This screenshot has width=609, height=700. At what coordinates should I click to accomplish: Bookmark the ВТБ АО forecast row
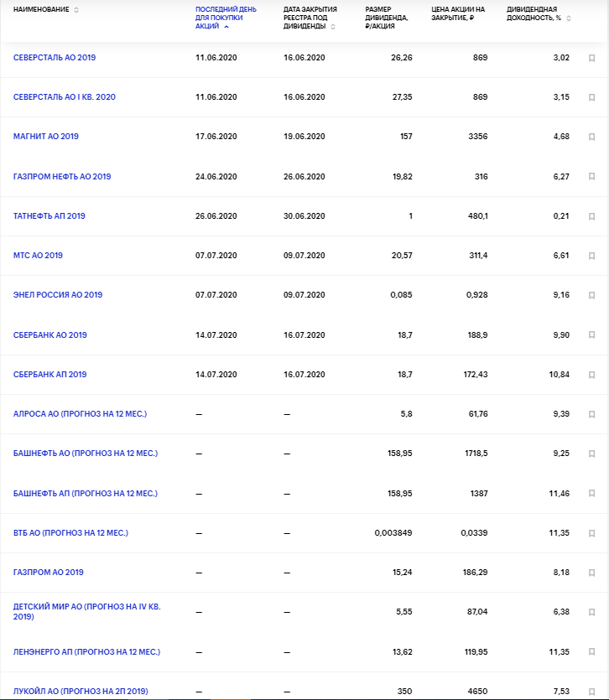tap(591, 533)
